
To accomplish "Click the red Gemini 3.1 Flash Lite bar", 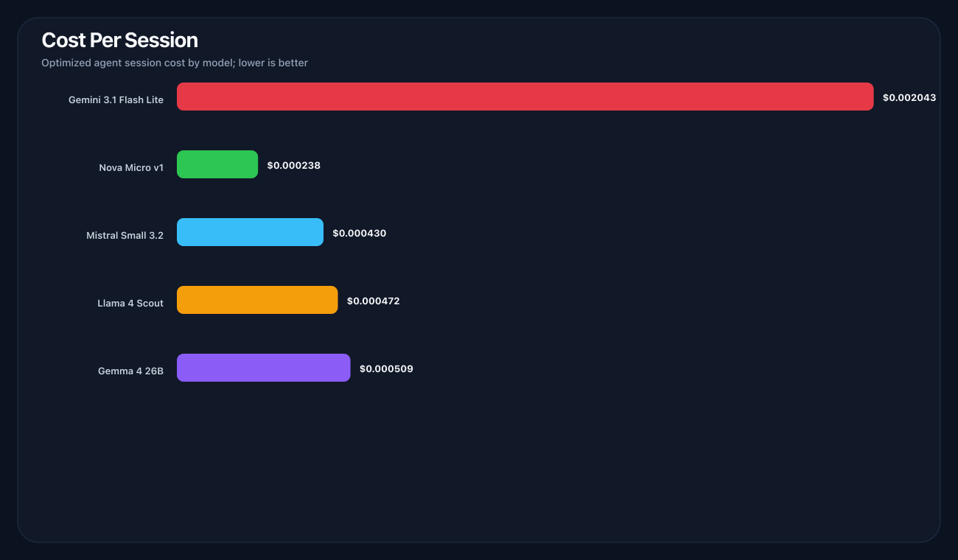I will tap(525, 97).
